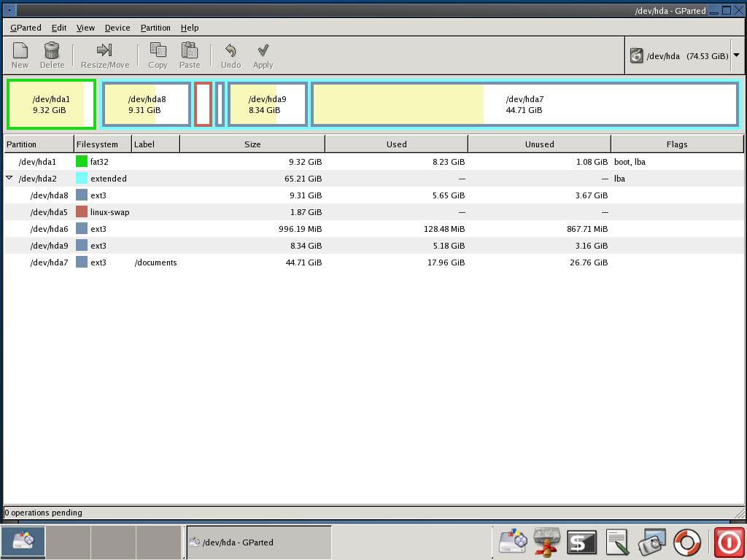Click the lifebuoy help taskbar icon
Viewport: 747px width, 560px height.
click(687, 542)
